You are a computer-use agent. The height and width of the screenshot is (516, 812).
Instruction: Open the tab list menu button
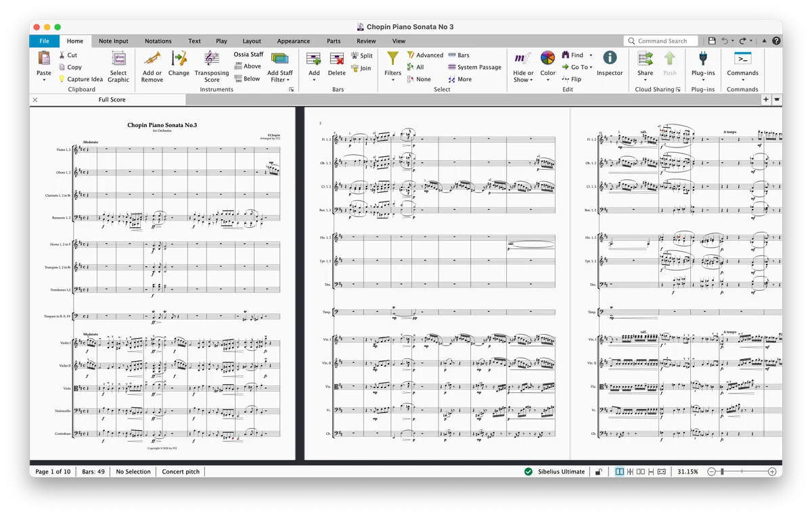(777, 99)
